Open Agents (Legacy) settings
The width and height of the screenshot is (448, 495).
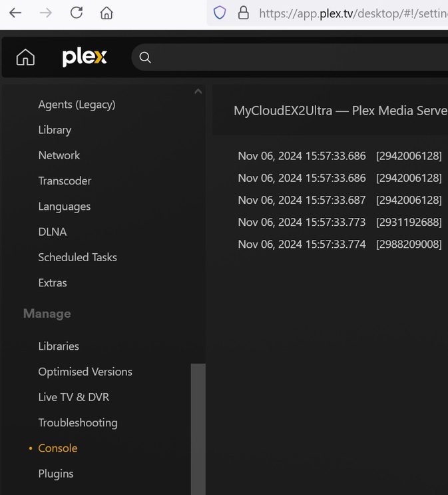coord(77,105)
